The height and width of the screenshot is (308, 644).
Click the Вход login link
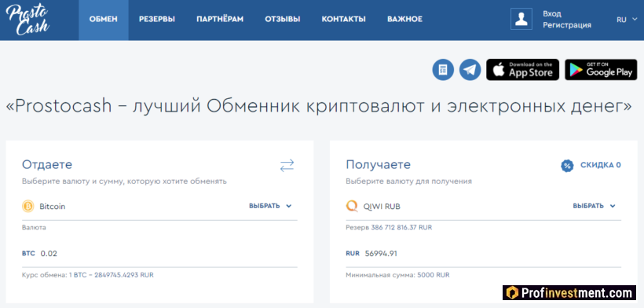pos(551,14)
